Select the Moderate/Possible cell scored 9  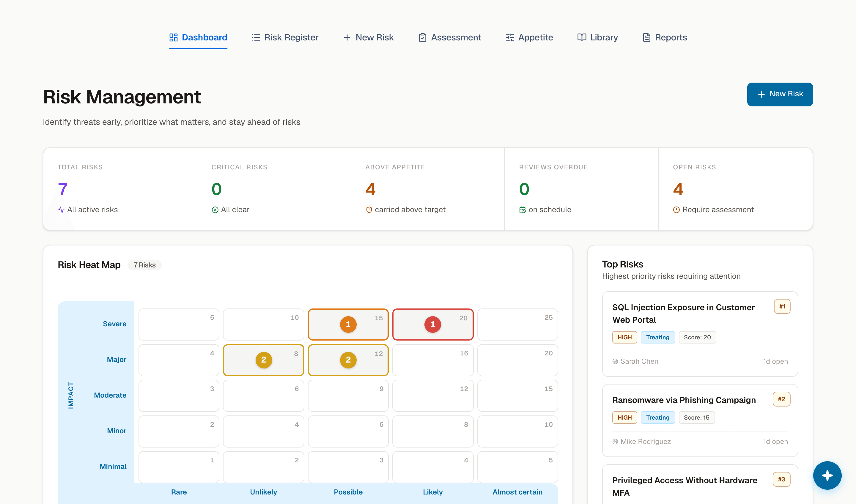(x=348, y=395)
